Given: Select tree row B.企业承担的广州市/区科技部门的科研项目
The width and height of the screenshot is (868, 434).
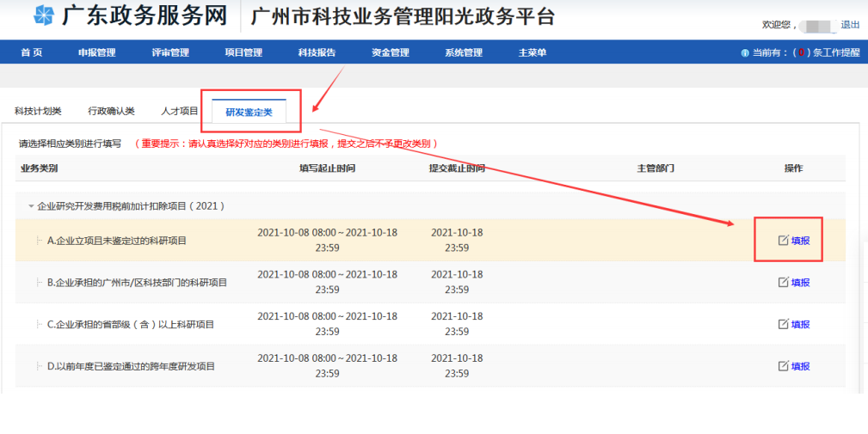Looking at the screenshot, I should (430, 283).
